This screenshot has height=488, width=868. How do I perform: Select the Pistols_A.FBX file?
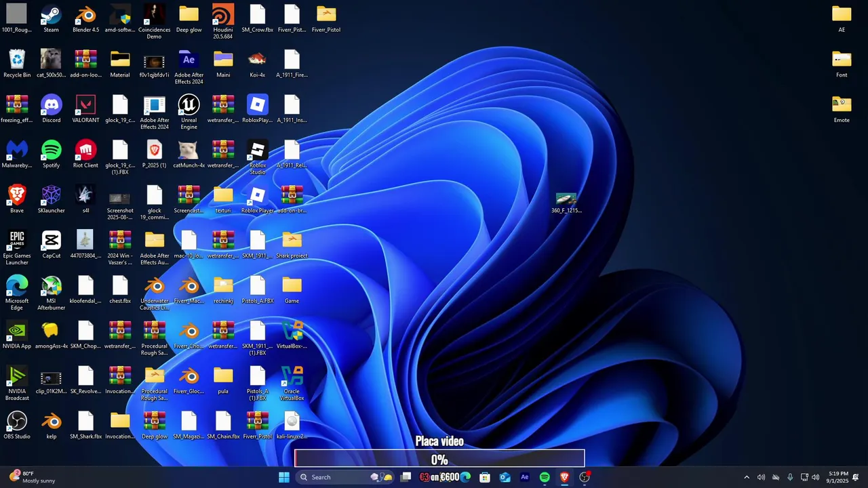click(x=258, y=290)
